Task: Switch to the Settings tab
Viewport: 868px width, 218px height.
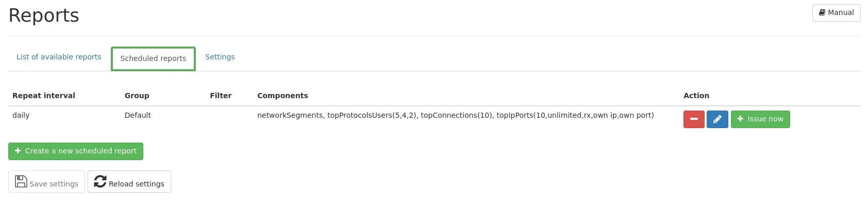Action: coord(220,57)
